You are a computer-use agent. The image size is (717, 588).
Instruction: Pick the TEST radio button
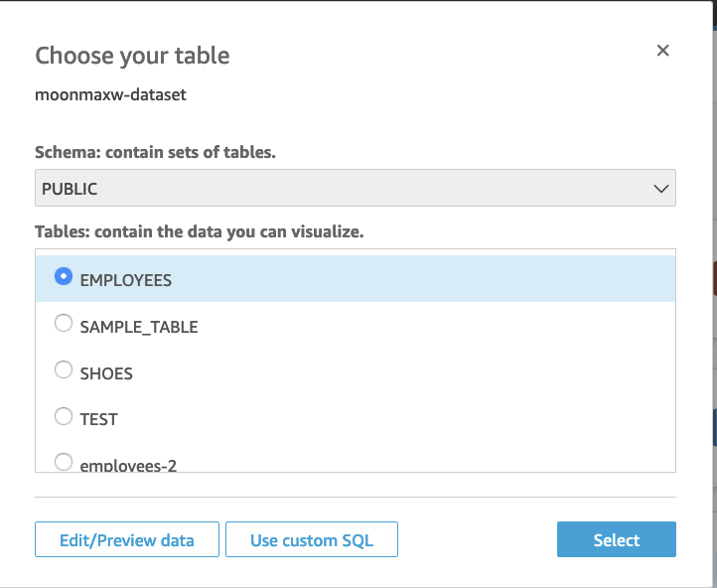click(x=64, y=416)
